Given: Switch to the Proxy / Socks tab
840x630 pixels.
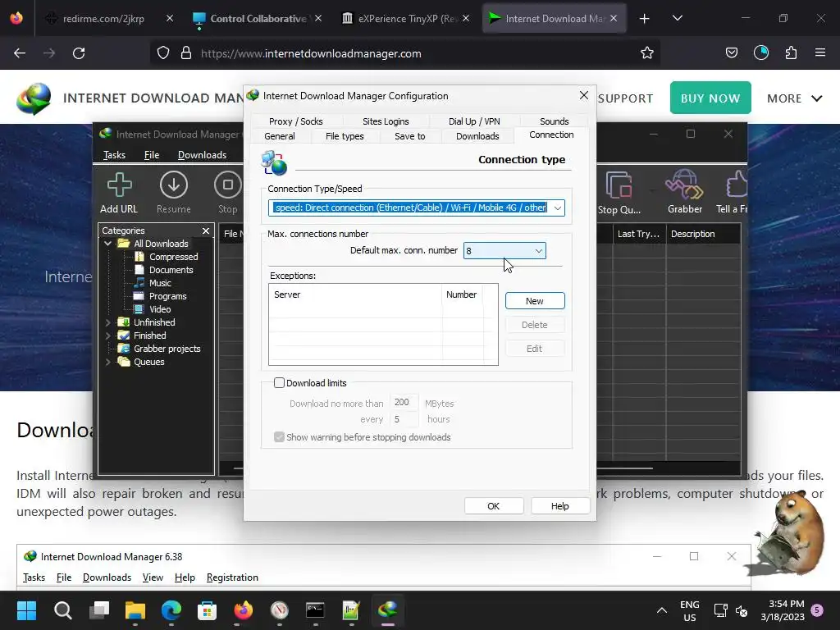Looking at the screenshot, I should tap(295, 121).
